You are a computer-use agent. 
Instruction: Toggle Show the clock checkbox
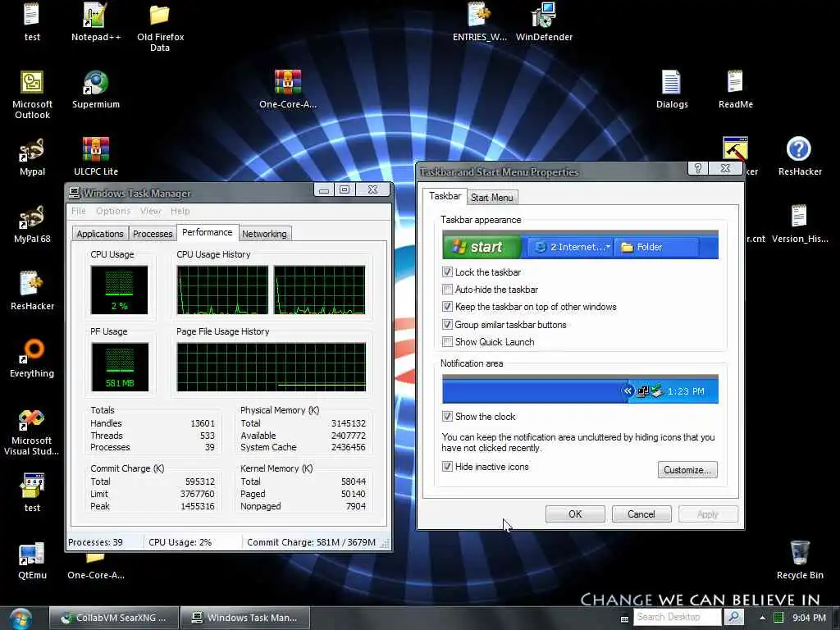(447, 416)
